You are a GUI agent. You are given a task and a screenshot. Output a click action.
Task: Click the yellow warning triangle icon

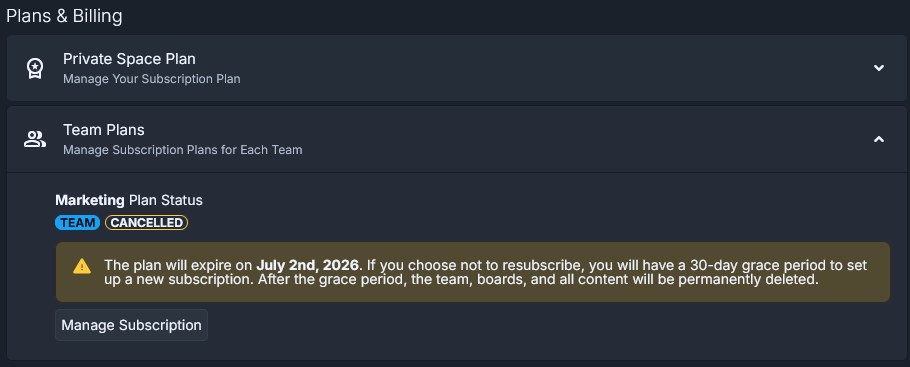coord(82,266)
